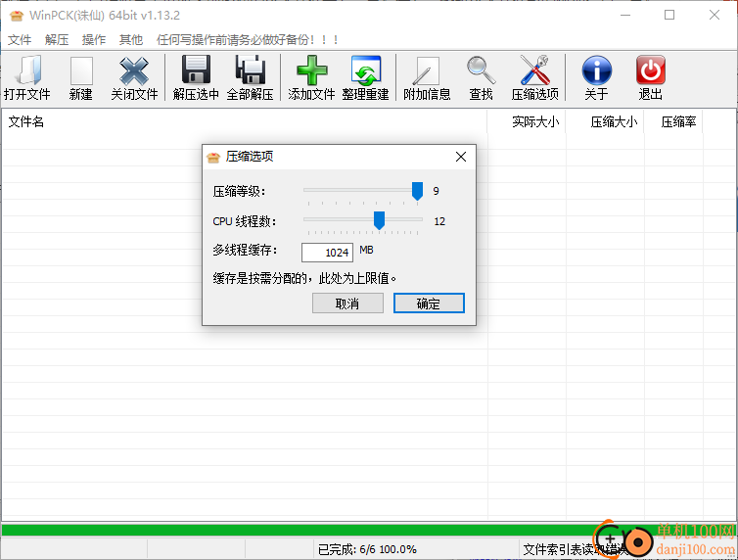
Task: Click the 解压选中 (Extract selected) floppy icon
Action: pyautogui.click(x=196, y=70)
